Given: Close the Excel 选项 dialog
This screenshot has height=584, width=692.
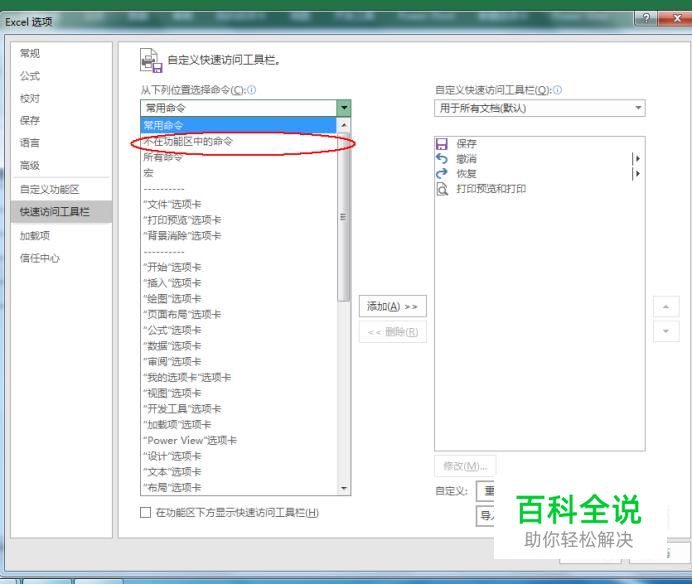Looking at the screenshot, I should (677, 19).
